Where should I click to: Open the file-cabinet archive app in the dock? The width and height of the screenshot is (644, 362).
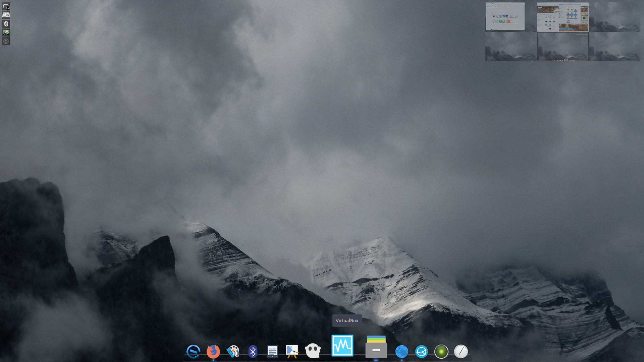[x=376, y=347]
